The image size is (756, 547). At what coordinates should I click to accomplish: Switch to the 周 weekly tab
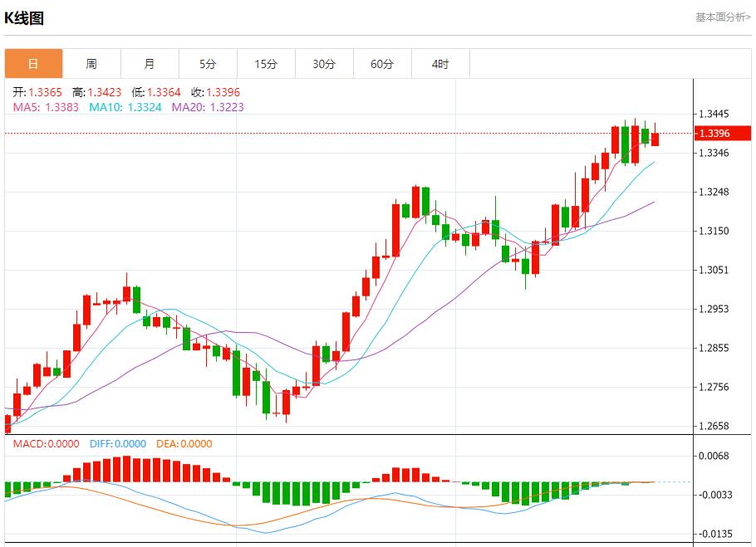tap(91, 64)
